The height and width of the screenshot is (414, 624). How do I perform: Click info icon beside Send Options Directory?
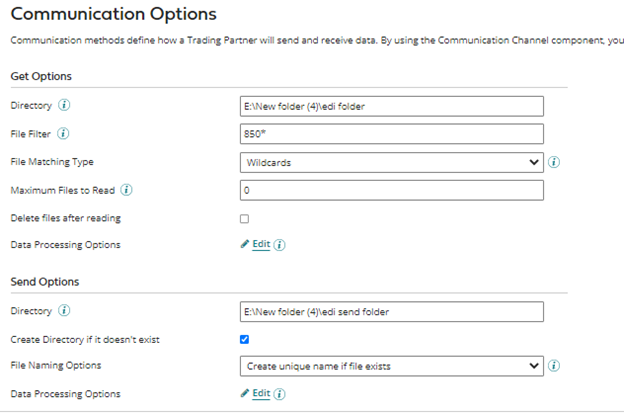(x=65, y=311)
